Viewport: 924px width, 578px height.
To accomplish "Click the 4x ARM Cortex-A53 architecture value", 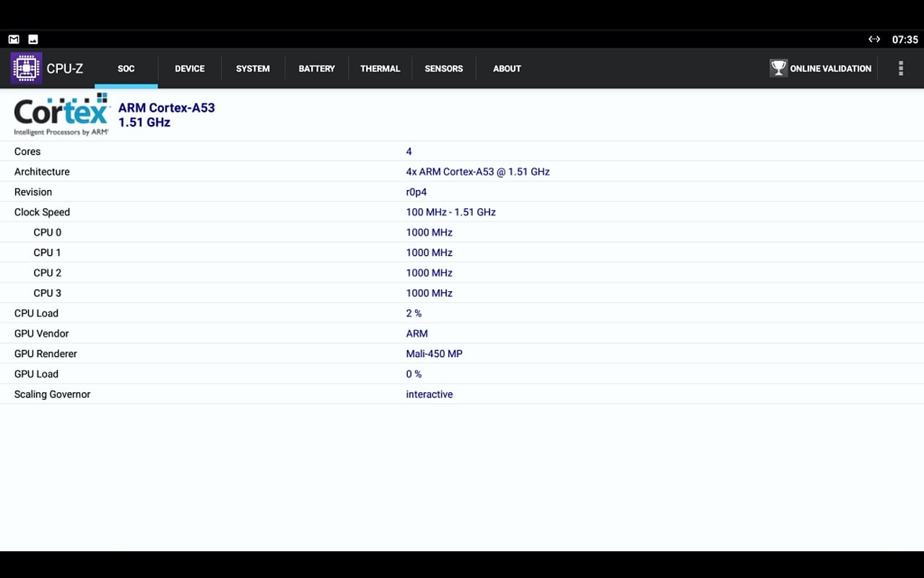I will coord(478,172).
